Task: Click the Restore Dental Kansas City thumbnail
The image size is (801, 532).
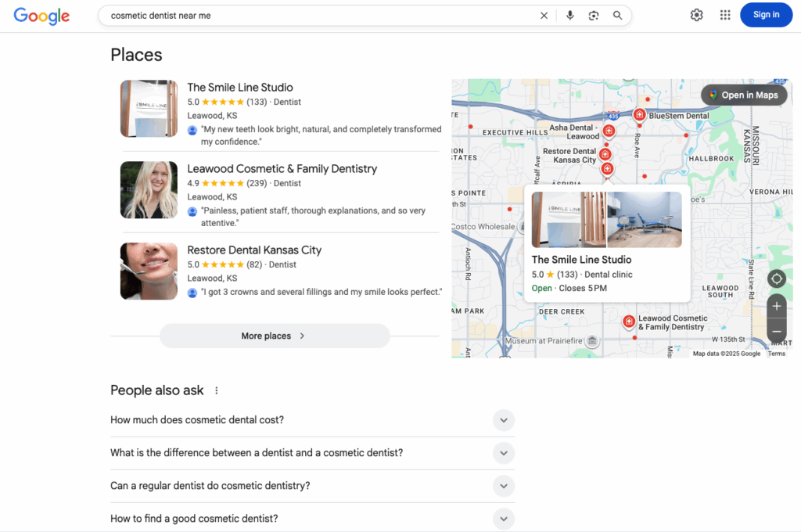Action: pyautogui.click(x=149, y=271)
